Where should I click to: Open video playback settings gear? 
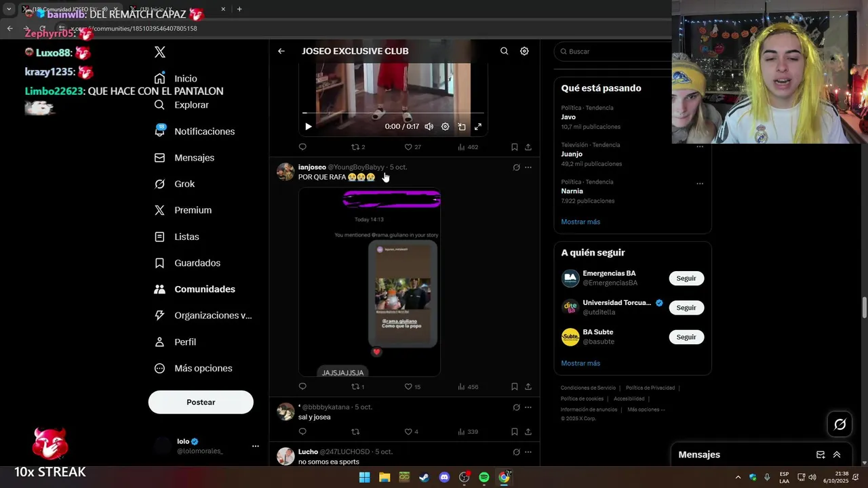tap(445, 127)
